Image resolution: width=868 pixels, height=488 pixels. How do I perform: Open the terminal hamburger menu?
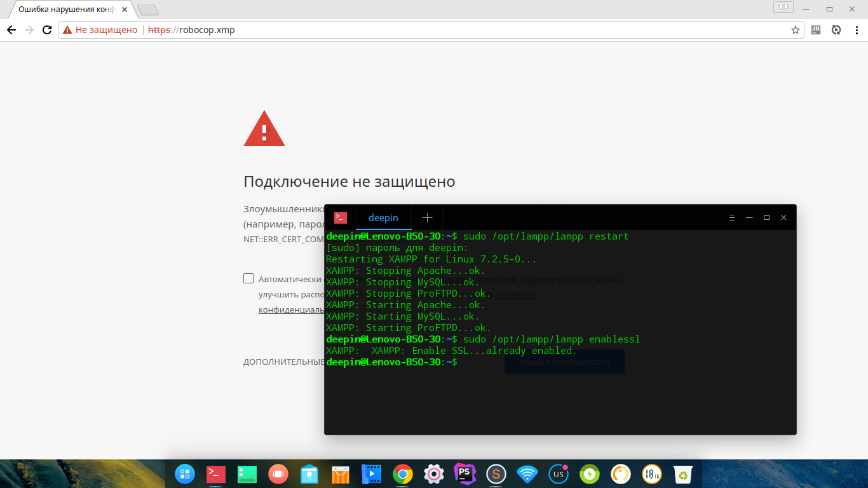pyautogui.click(x=732, y=217)
